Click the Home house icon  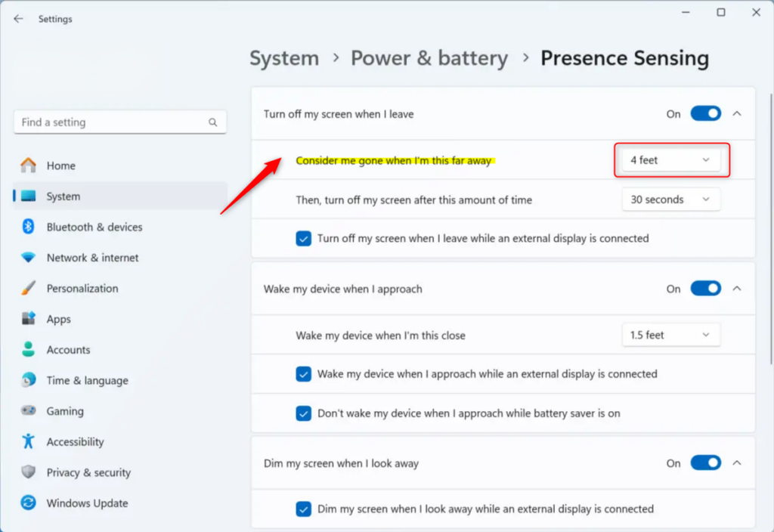pos(28,165)
